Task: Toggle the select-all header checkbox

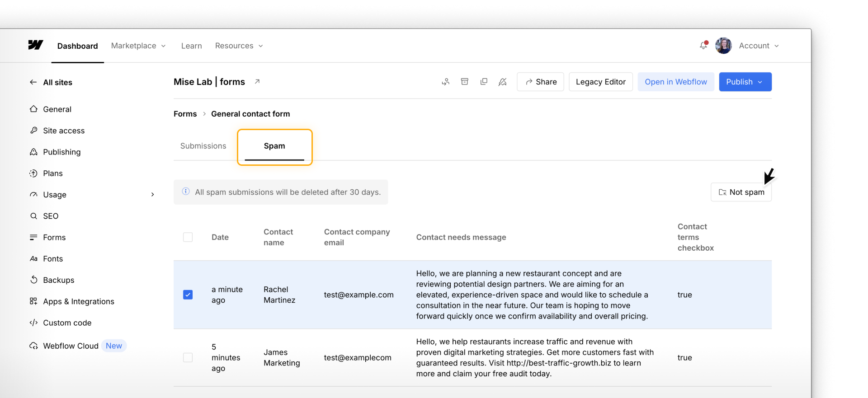Action: point(188,237)
